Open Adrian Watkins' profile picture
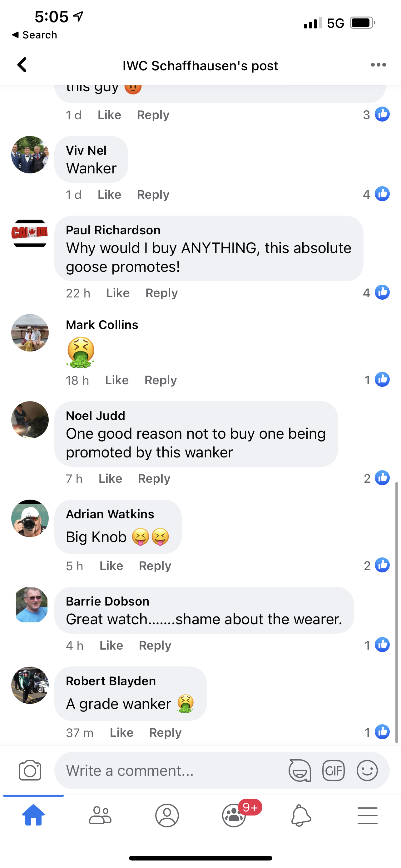This screenshot has height=868, width=401. pos(30,518)
